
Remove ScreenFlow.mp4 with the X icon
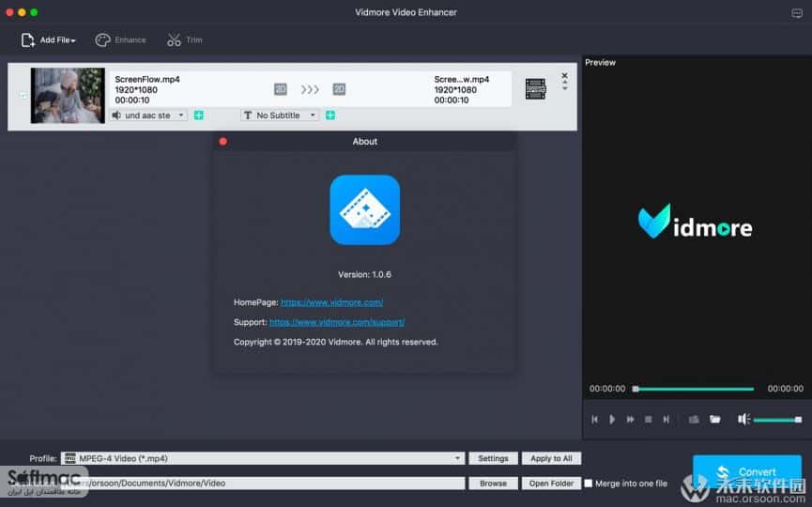coord(564,76)
